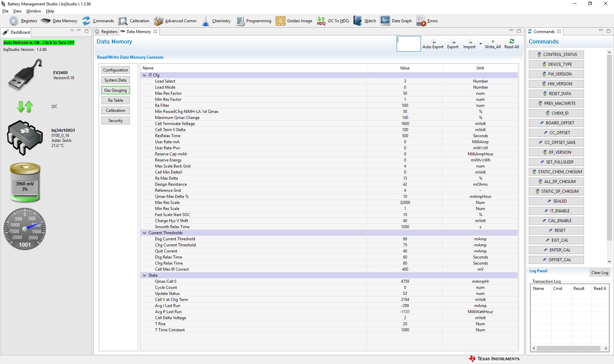Open the Calibration toolbar icon
This screenshot has height=364, width=614.
(123, 21)
